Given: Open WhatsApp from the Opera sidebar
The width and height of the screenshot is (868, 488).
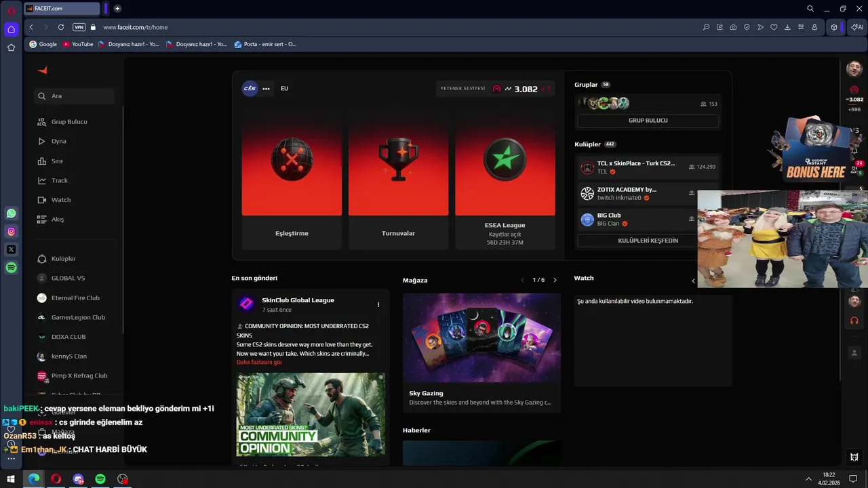Looking at the screenshot, I should 11,213.
